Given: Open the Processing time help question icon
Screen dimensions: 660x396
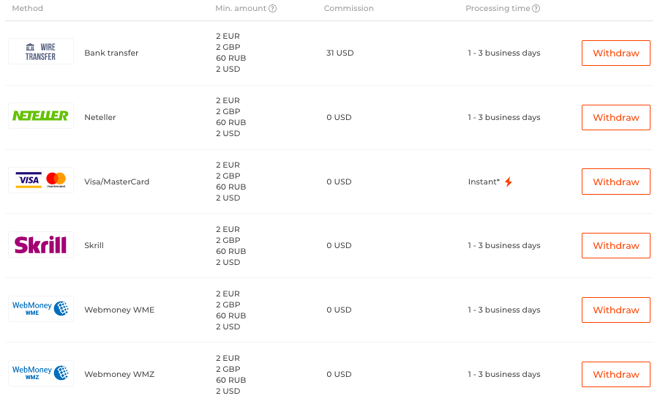Looking at the screenshot, I should 536,8.
